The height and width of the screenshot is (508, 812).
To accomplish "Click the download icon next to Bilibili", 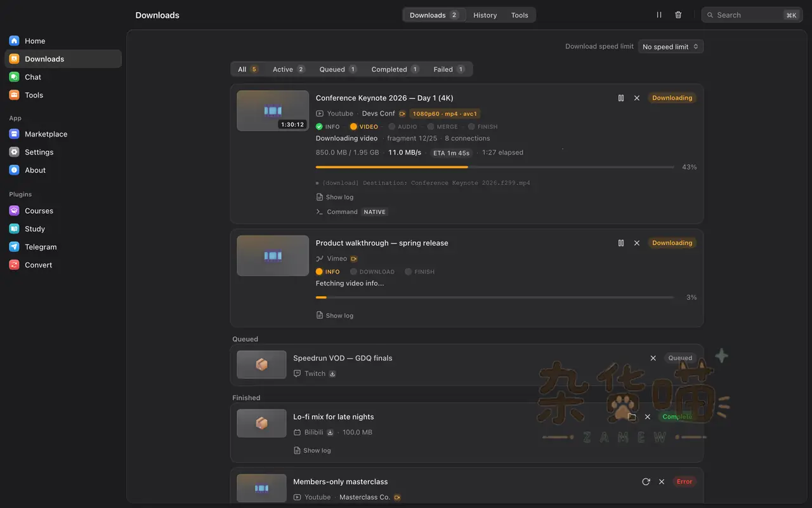I will [330, 432].
